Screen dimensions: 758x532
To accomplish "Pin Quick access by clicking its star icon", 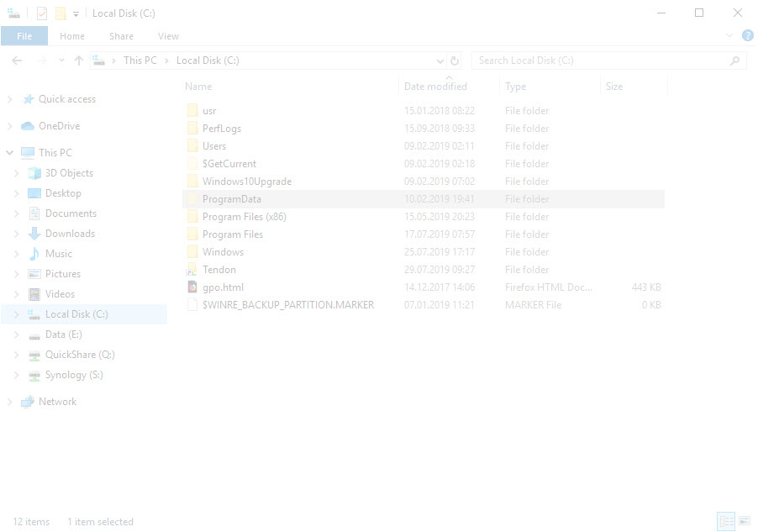I will (29, 98).
